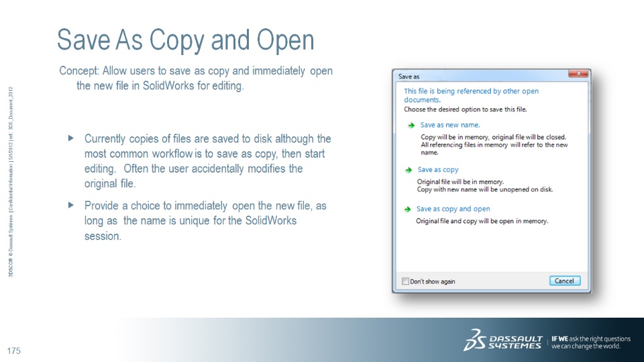Click the bullet arrow before 'Currently copies of files'
644x362 pixels.
pyautogui.click(x=71, y=138)
